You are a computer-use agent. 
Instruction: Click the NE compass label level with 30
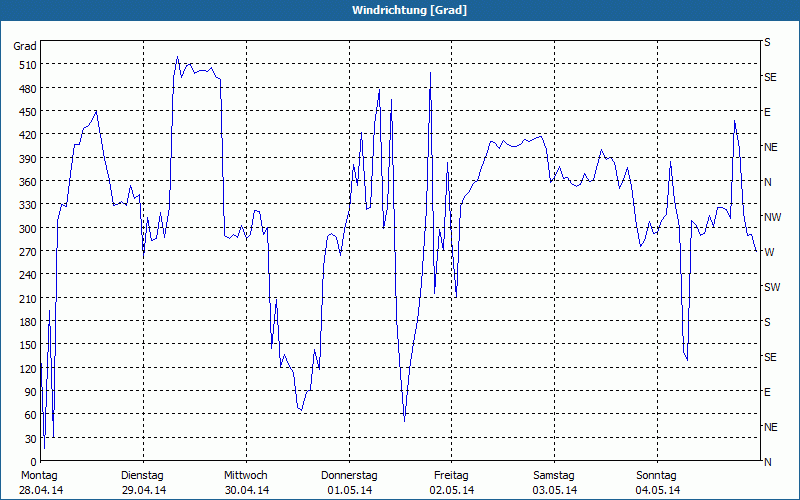(x=770, y=427)
